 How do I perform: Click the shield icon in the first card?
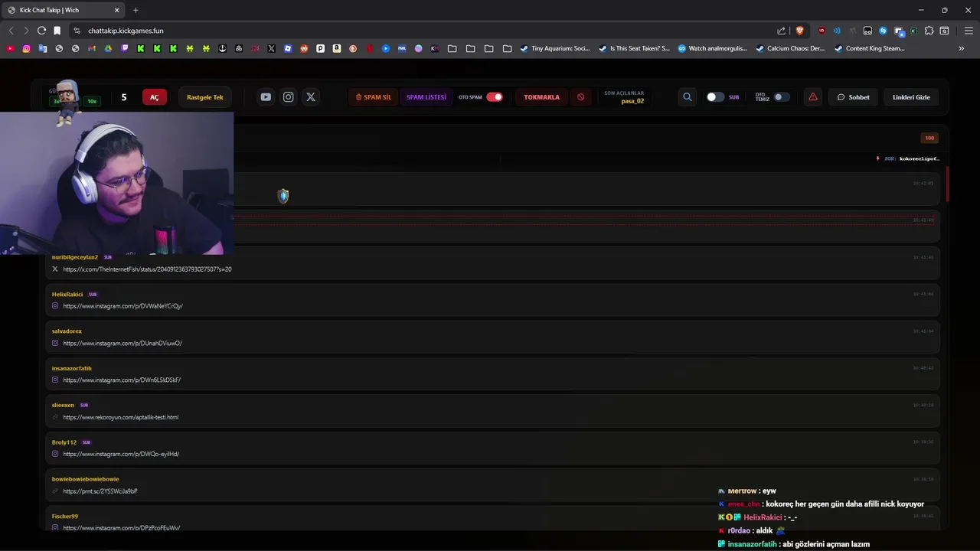pyautogui.click(x=283, y=196)
